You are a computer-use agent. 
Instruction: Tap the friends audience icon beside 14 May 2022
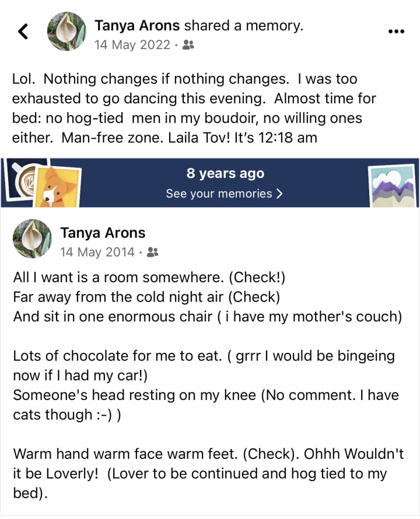pyautogui.click(x=188, y=45)
